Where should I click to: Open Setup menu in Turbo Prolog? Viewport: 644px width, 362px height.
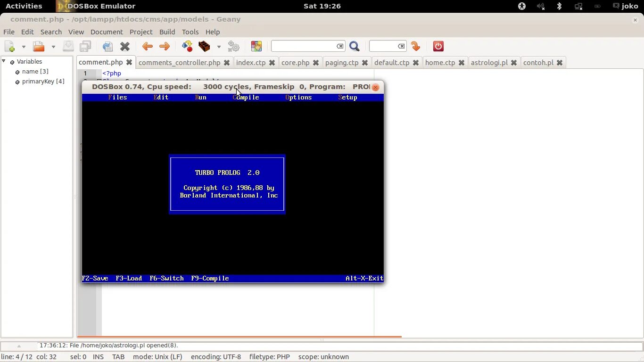pos(347,98)
